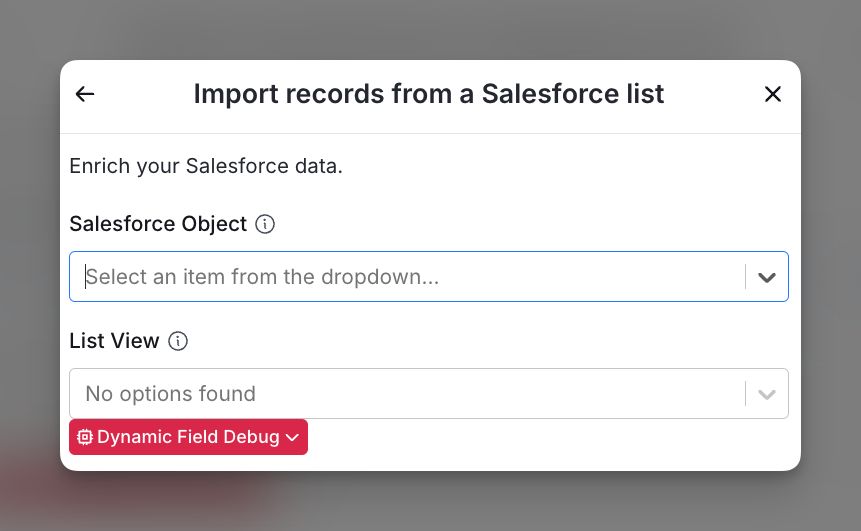This screenshot has width=861, height=531.
Task: Go back using the left arrow icon
Action: pyautogui.click(x=85, y=94)
